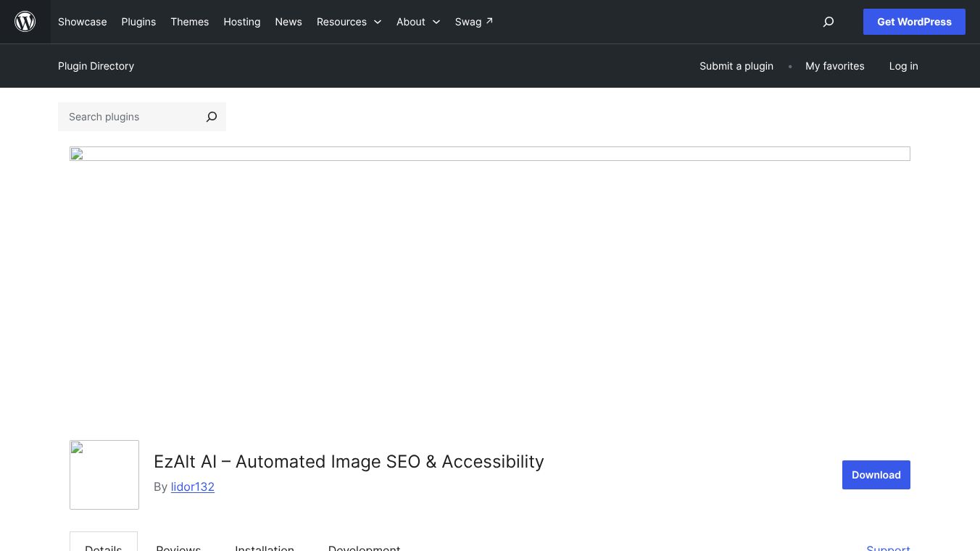This screenshot has height=551, width=980.
Task: Open the News menu item
Action: click(288, 22)
